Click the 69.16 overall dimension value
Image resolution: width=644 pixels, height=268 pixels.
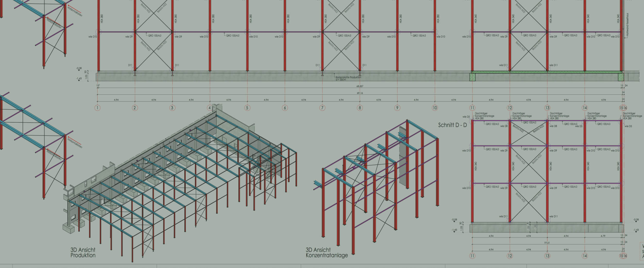coord(360,93)
